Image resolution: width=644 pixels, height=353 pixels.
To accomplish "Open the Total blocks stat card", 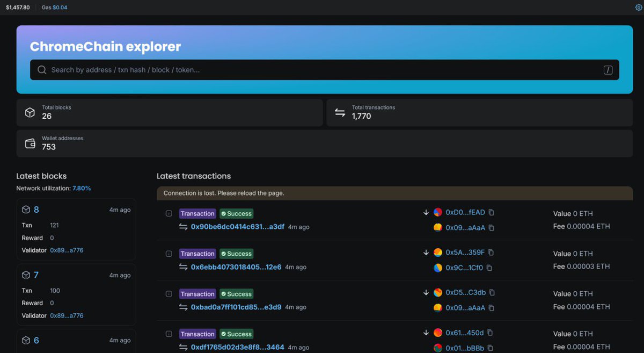I will coord(170,113).
